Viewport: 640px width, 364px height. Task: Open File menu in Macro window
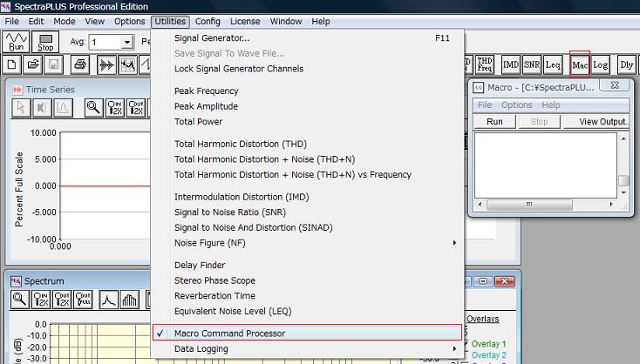pyautogui.click(x=485, y=105)
